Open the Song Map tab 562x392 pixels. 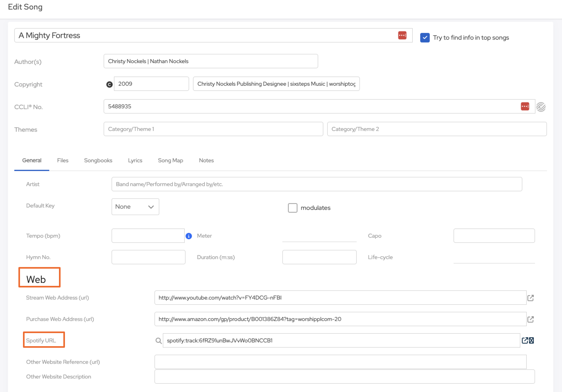(170, 160)
